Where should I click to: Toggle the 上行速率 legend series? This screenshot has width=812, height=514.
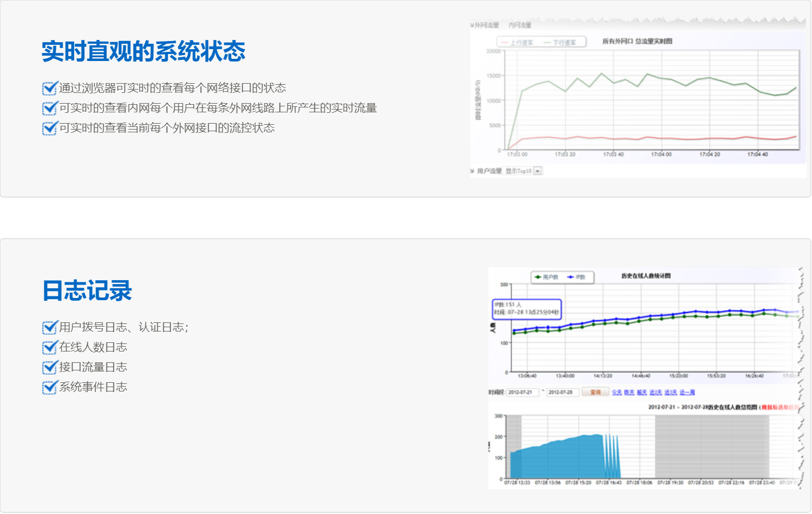pos(517,43)
